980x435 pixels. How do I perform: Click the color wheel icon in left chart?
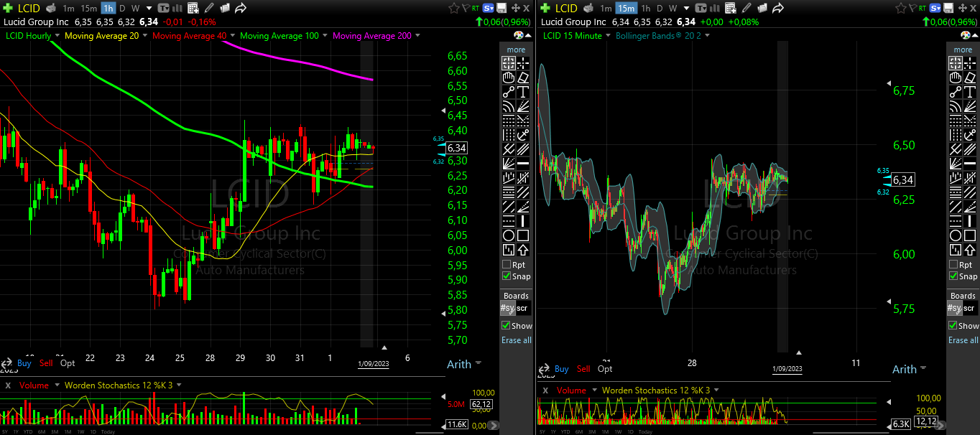pos(519,35)
